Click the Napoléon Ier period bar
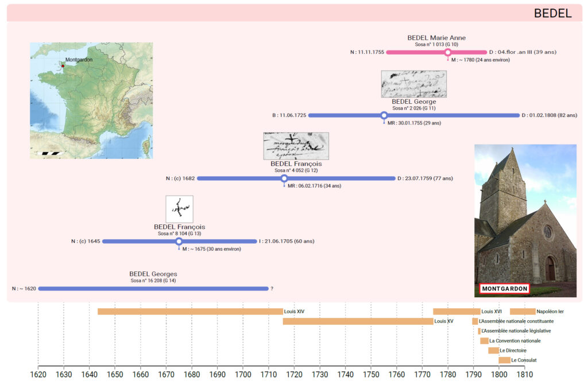The width and height of the screenshot is (588, 385). [x=523, y=312]
